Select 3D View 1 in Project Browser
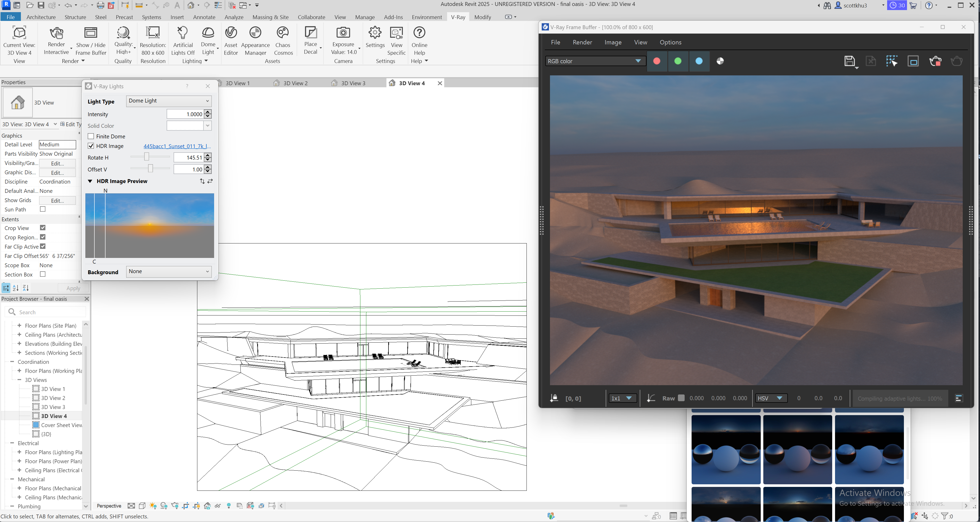This screenshot has width=980, height=522. (x=53, y=389)
